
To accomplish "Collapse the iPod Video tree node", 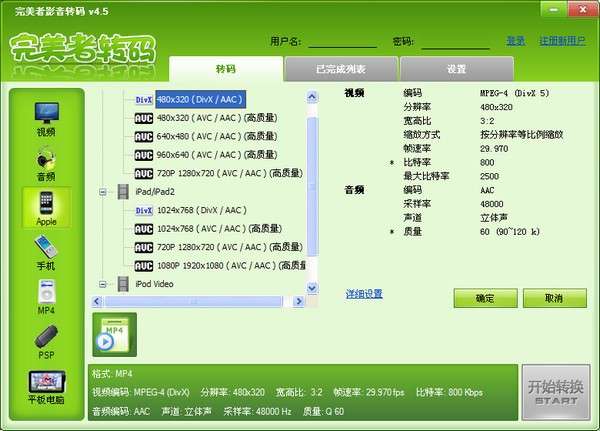I will 103,284.
